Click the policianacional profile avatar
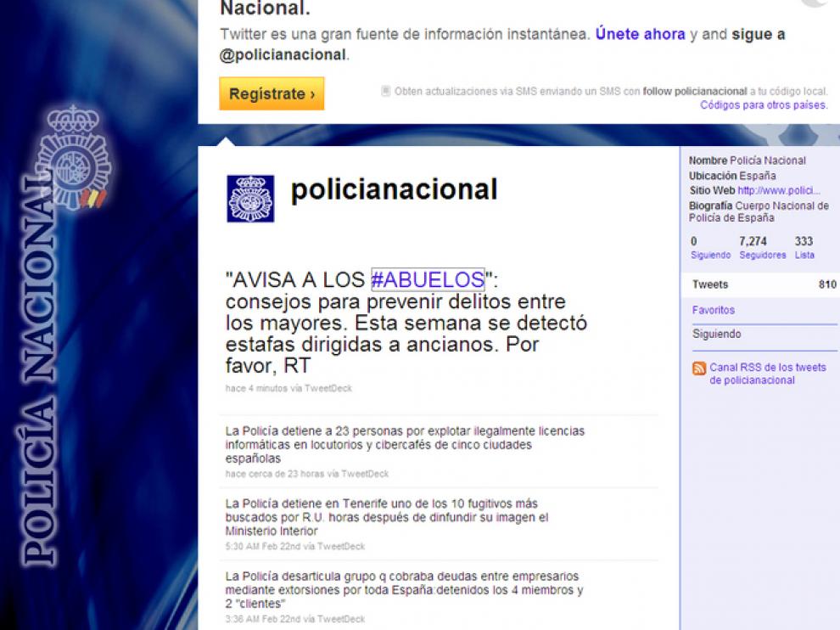This screenshot has width=840, height=630. click(250, 199)
